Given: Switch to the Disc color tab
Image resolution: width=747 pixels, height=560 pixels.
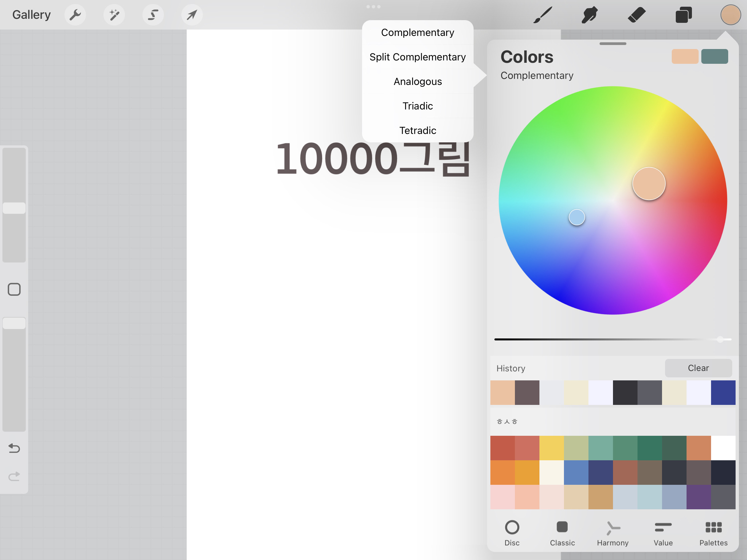Looking at the screenshot, I should [512, 533].
